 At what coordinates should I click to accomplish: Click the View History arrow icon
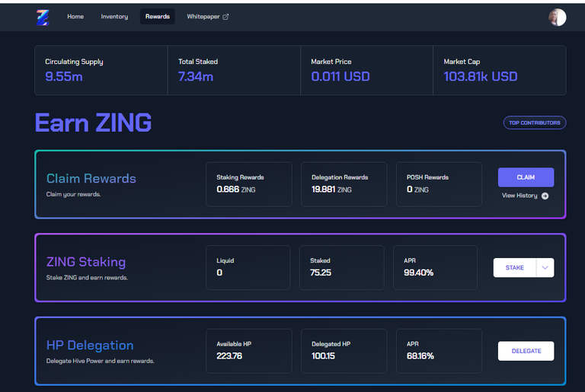[545, 196]
